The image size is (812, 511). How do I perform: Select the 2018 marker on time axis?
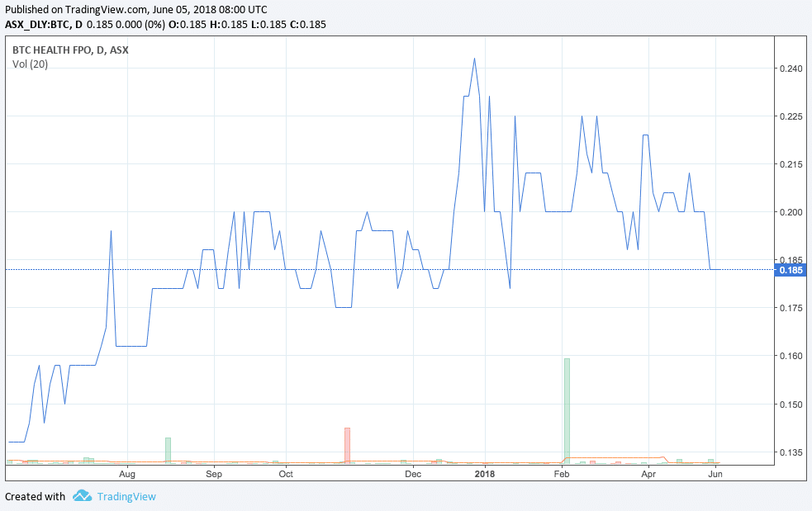485,474
